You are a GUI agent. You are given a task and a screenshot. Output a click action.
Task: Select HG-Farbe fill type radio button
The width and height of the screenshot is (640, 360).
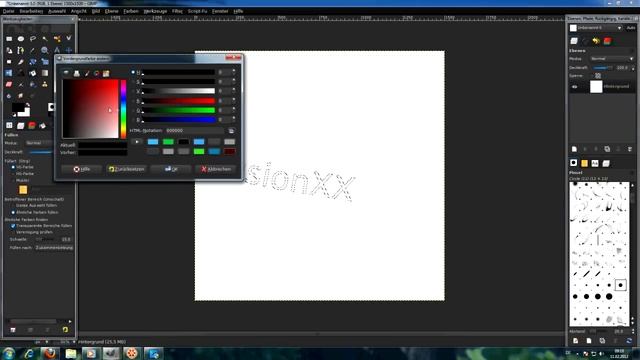pyautogui.click(x=13, y=174)
